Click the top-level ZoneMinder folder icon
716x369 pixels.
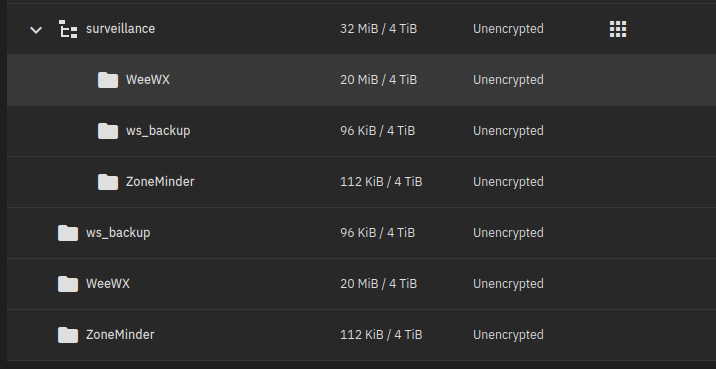68,335
